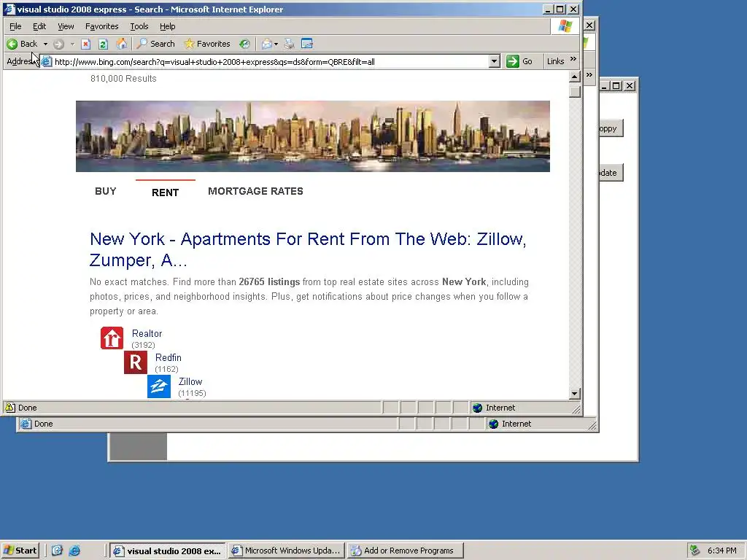This screenshot has height=560, width=747.
Task: Select the RENT tab
Action: [x=166, y=192]
